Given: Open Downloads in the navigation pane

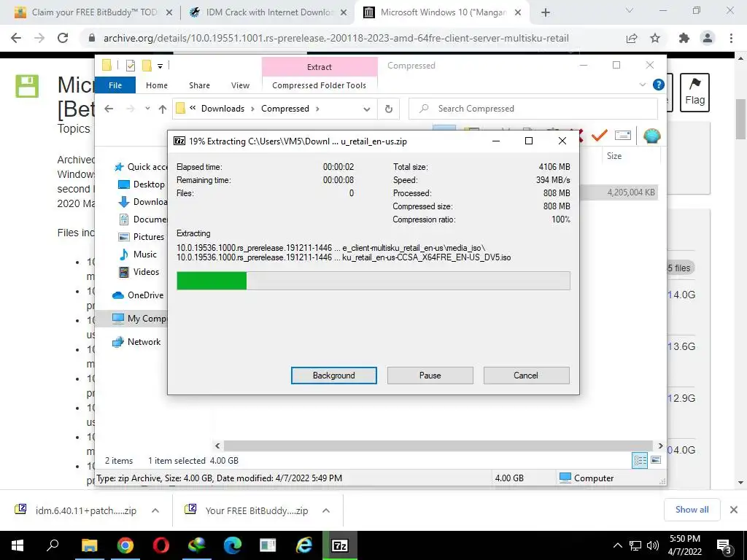Looking at the screenshot, I should click(x=142, y=202).
